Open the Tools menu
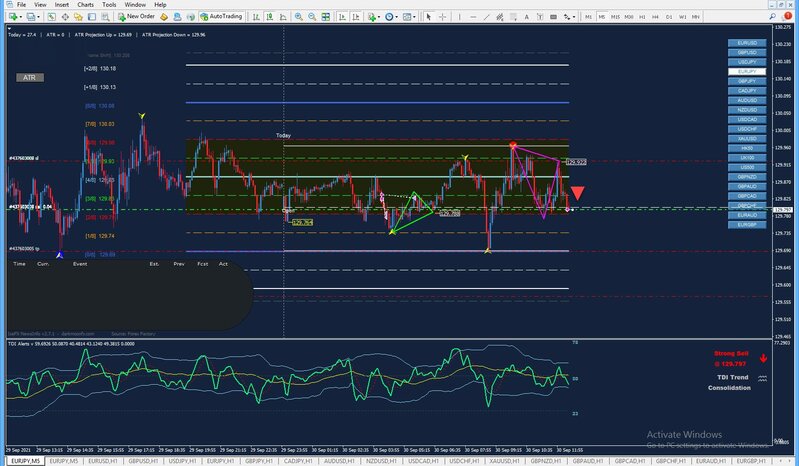 point(109,5)
